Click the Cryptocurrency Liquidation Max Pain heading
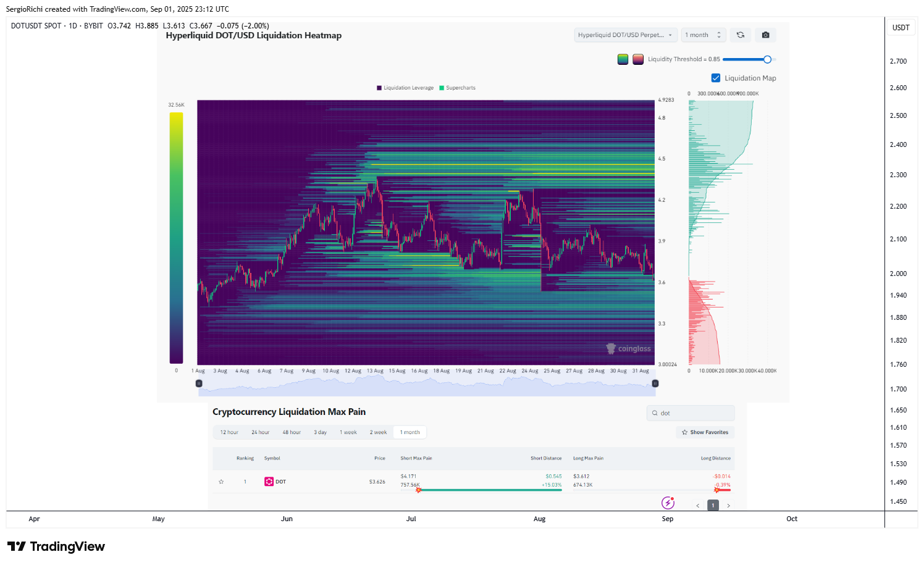Screen dimensions: 924x565 [x=289, y=412]
